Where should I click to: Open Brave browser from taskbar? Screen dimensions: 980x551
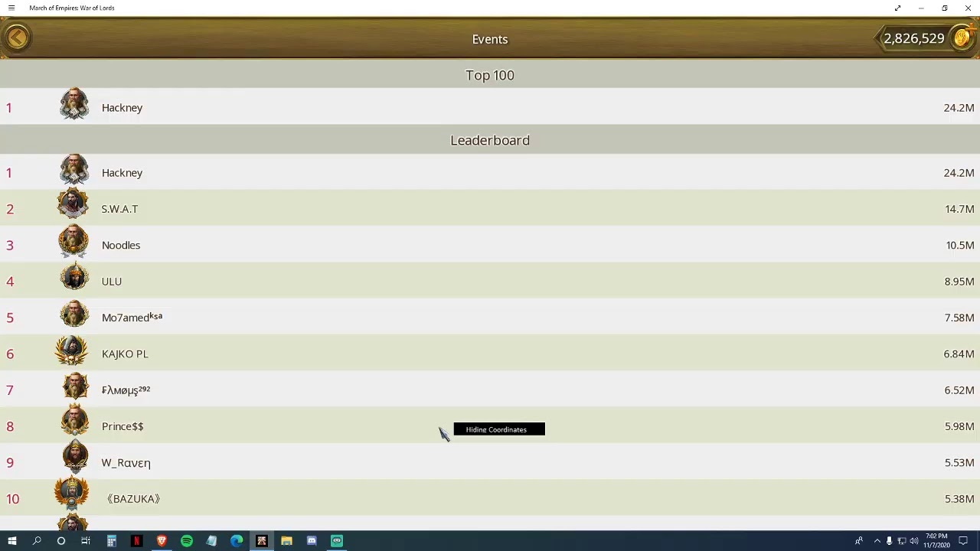coord(162,541)
